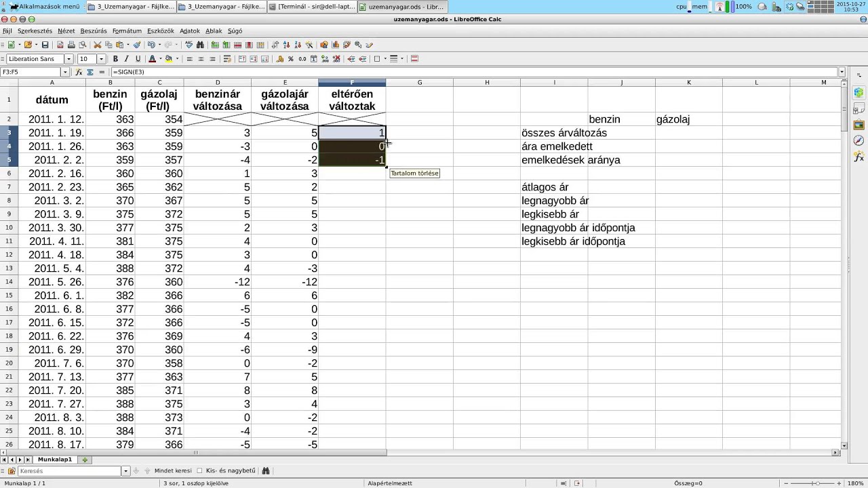Click the Cut scissors icon
Viewport: 868px width, 488px height.
98,45
